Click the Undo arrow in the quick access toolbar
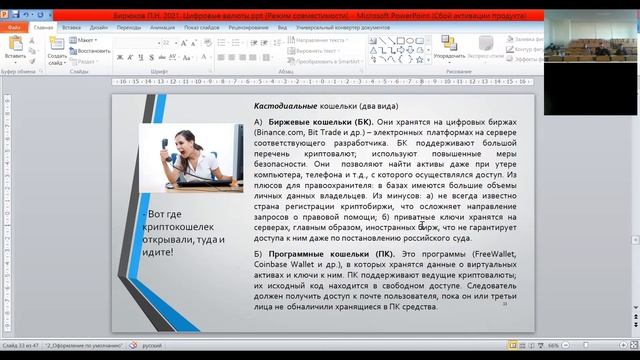The image size is (640, 360). click(26, 15)
